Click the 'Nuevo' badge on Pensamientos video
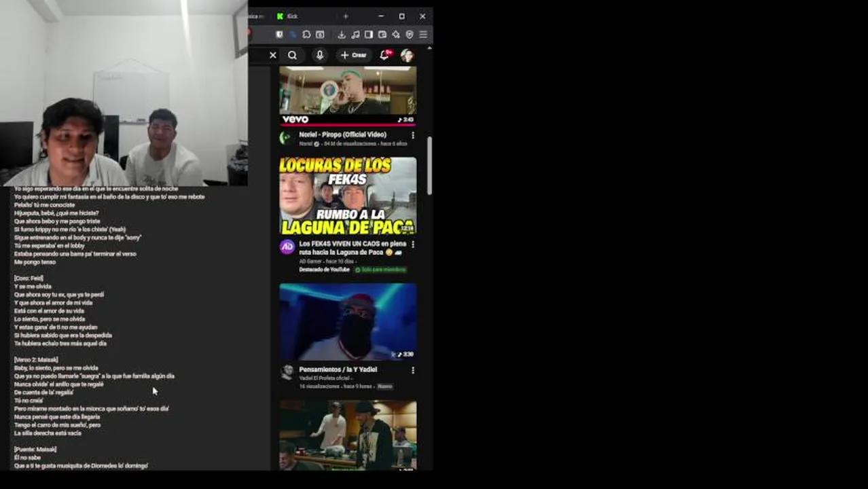Image resolution: width=868 pixels, height=489 pixels. pyautogui.click(x=384, y=386)
